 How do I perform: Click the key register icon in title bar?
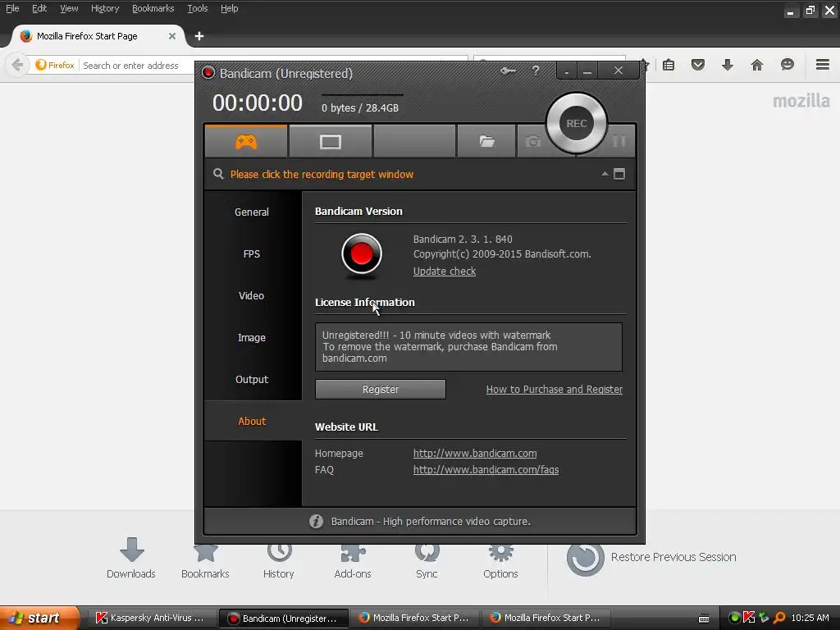click(508, 71)
